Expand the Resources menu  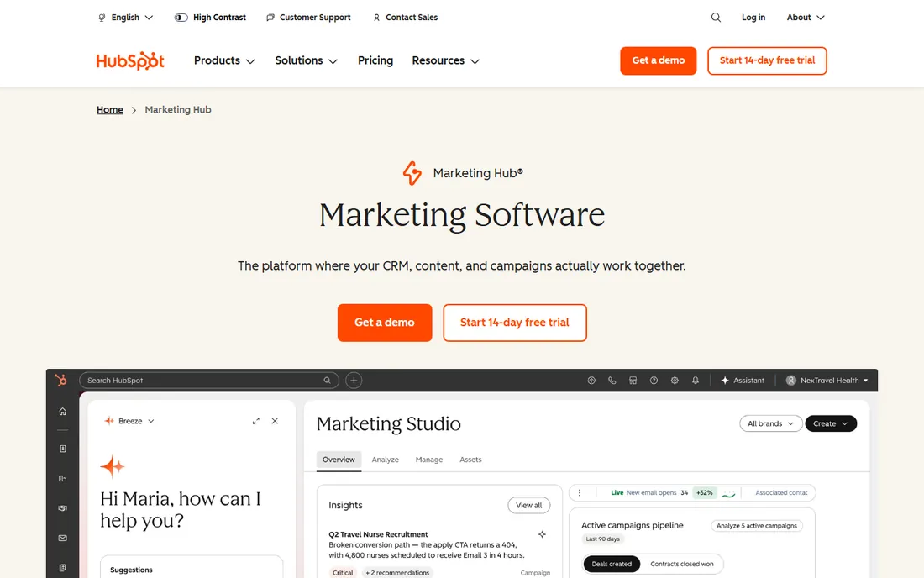(x=445, y=60)
